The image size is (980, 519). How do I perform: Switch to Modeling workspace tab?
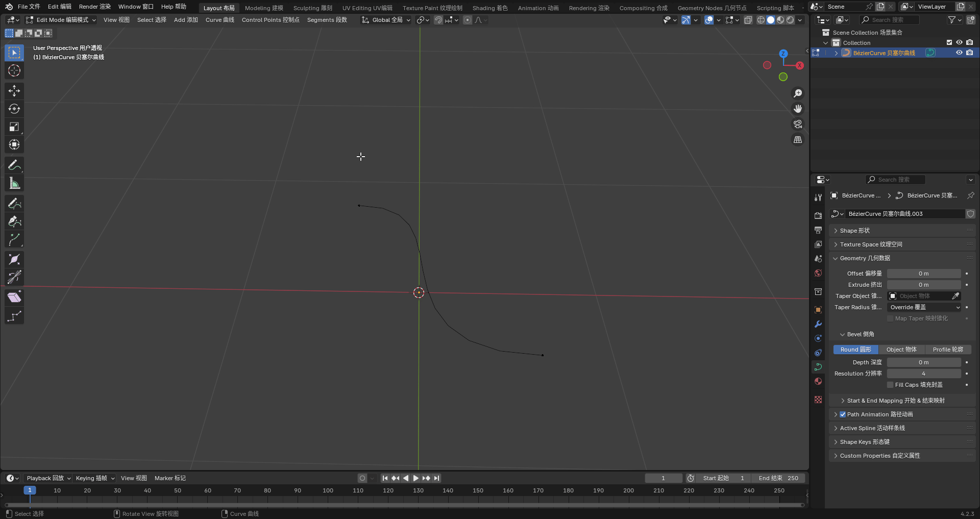point(264,8)
